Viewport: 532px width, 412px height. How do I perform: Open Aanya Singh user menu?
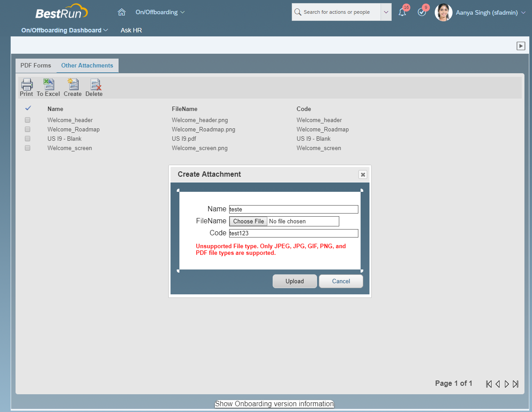490,12
